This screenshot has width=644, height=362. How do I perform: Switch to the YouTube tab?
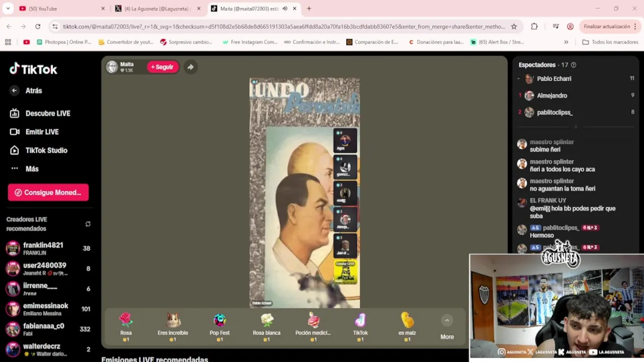[60, 9]
